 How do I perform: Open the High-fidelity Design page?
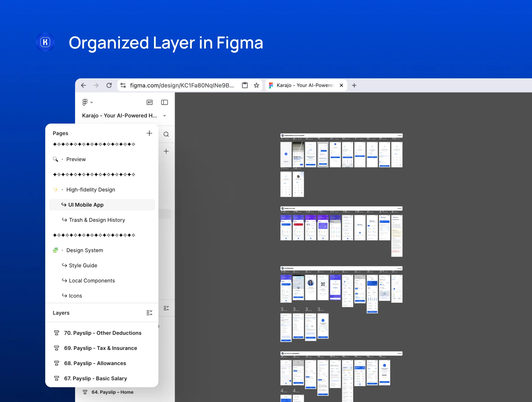point(102,190)
